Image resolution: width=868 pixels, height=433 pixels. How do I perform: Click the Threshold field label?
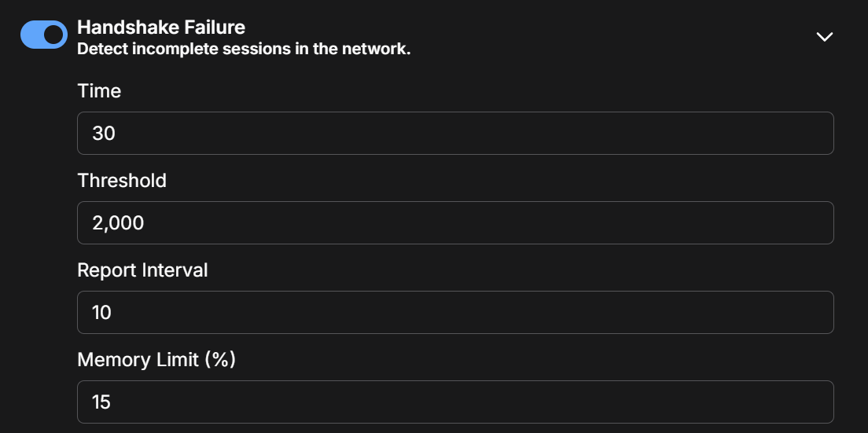point(122,181)
